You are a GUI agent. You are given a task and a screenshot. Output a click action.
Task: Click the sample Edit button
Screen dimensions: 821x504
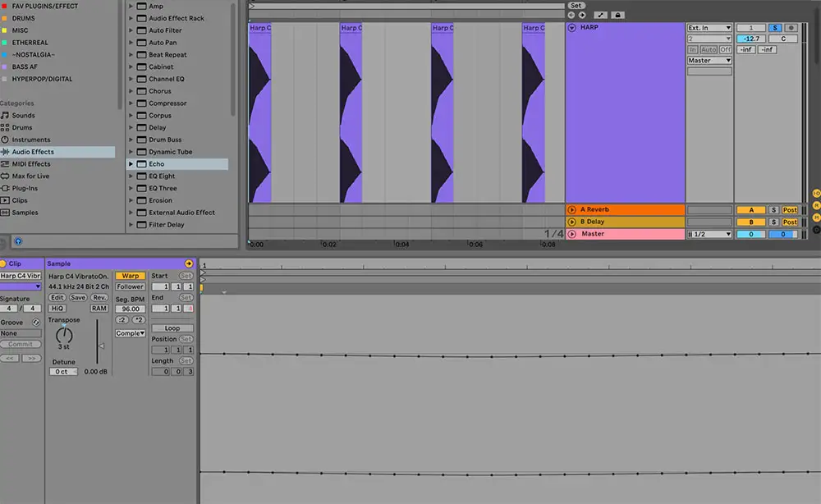coord(57,297)
